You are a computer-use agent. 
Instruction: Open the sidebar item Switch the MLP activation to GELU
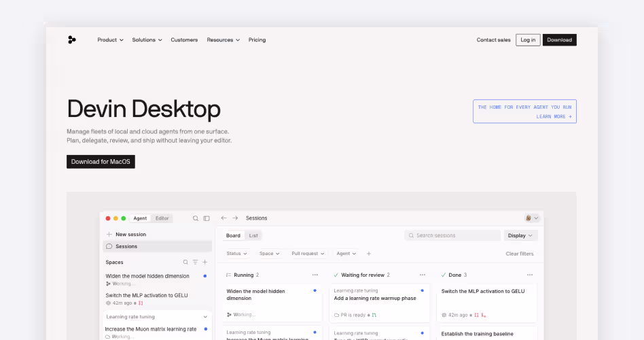[x=156, y=299]
